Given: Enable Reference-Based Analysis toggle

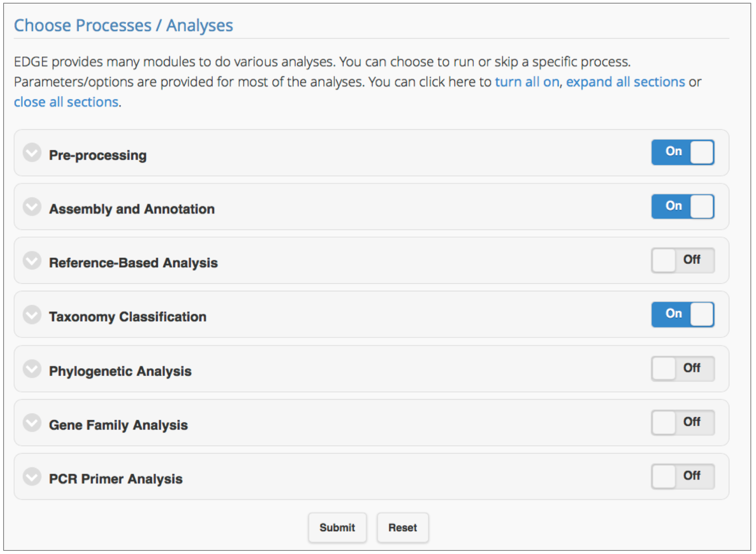Looking at the screenshot, I should [683, 261].
